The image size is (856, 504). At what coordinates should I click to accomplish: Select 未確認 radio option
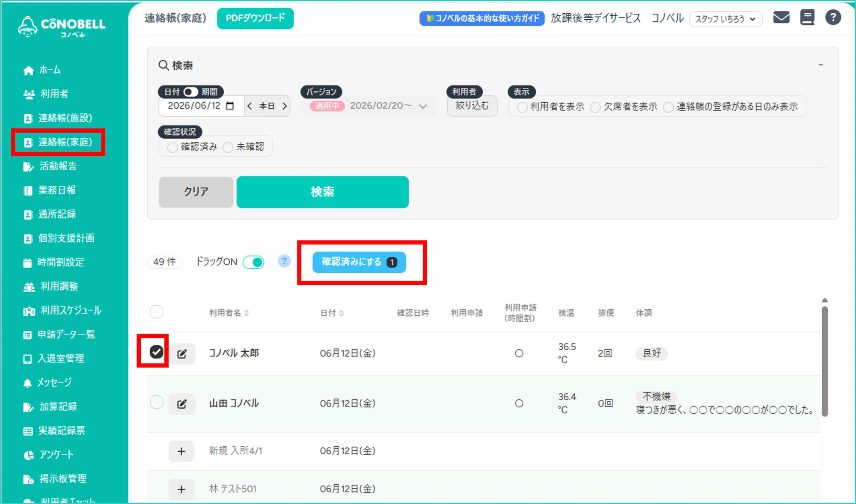click(228, 147)
